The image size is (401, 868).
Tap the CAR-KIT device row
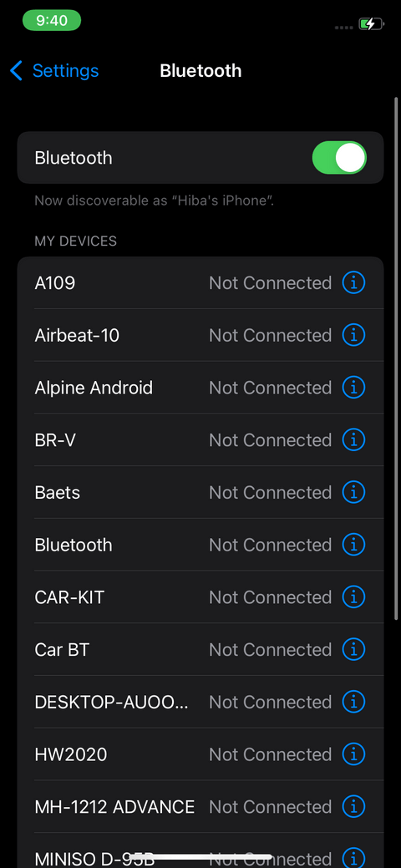click(x=200, y=597)
